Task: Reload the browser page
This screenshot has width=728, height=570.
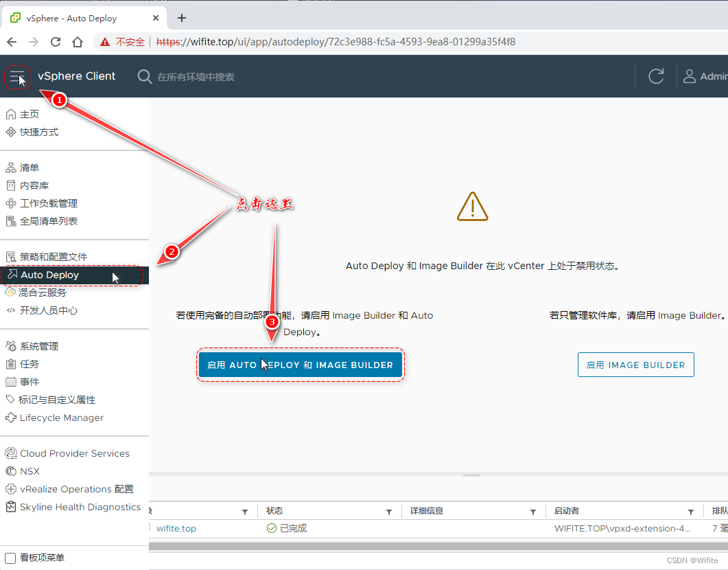Action: click(56, 42)
